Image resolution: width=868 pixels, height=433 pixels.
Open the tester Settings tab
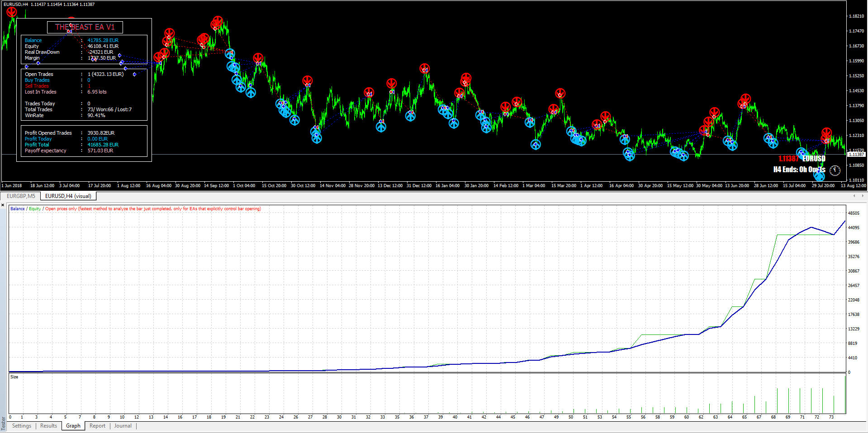click(22, 426)
